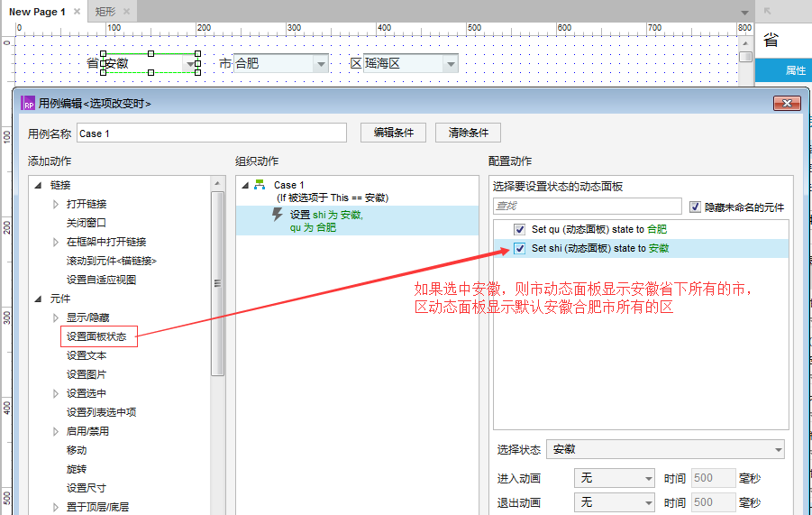Click the canvas vertical scrollbar thumb
Image resolution: width=812 pixels, height=515 pixels.
(x=745, y=57)
